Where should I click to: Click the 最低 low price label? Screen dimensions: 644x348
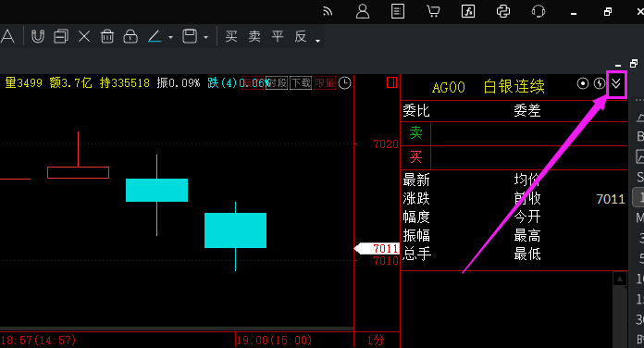pyautogui.click(x=526, y=254)
